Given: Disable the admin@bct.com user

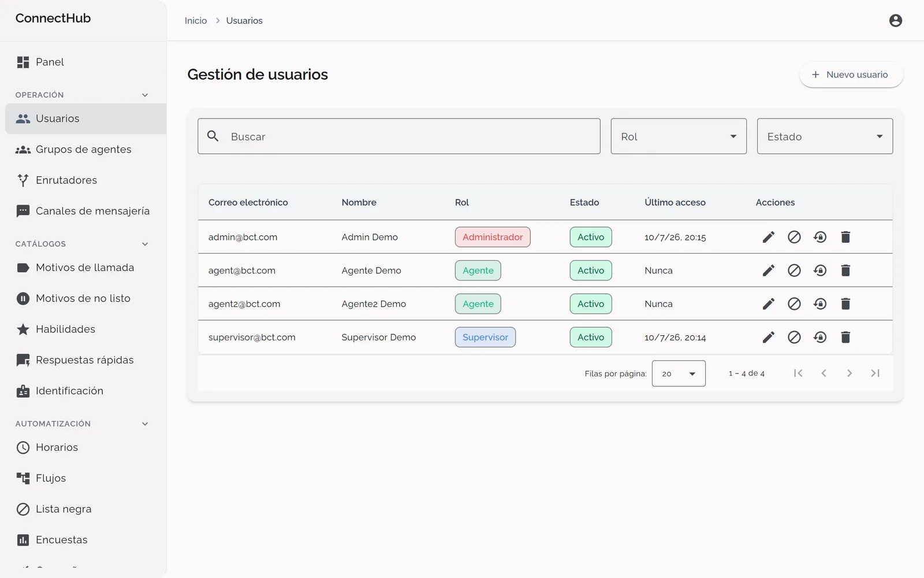Looking at the screenshot, I should coord(794,237).
